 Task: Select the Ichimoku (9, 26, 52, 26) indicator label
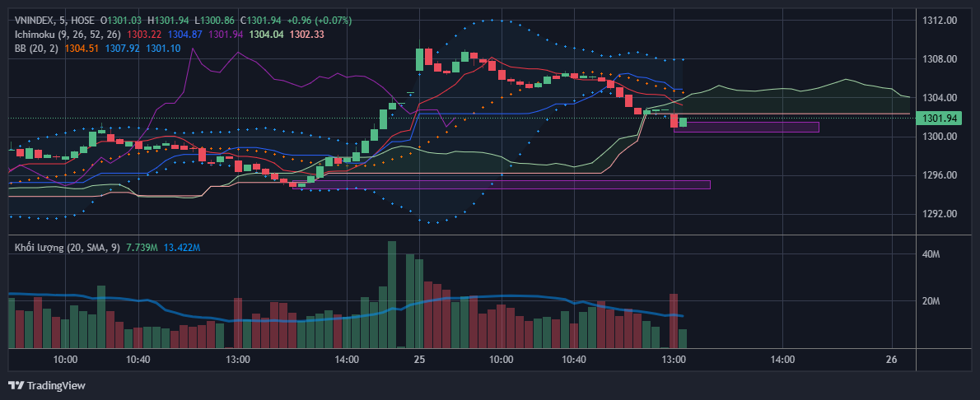[x=68, y=34]
